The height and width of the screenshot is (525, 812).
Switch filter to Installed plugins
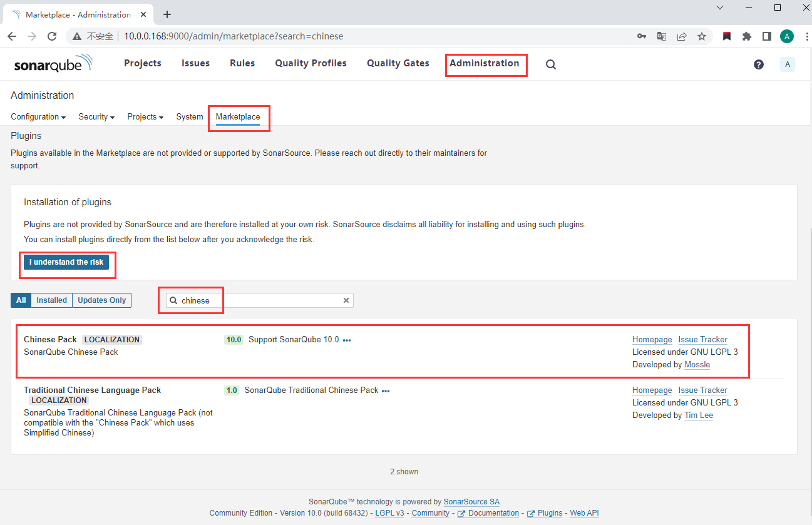(x=51, y=300)
